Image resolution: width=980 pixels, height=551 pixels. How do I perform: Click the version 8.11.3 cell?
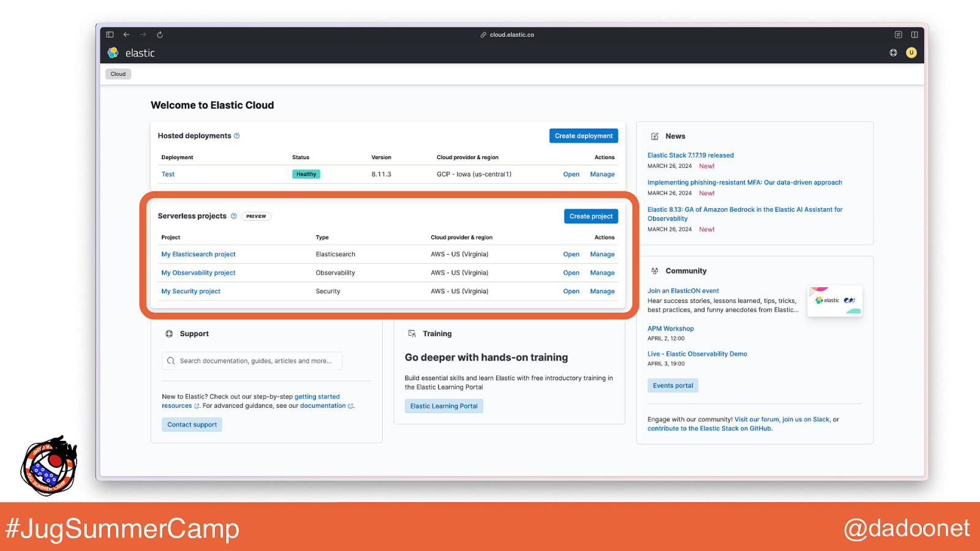point(381,174)
